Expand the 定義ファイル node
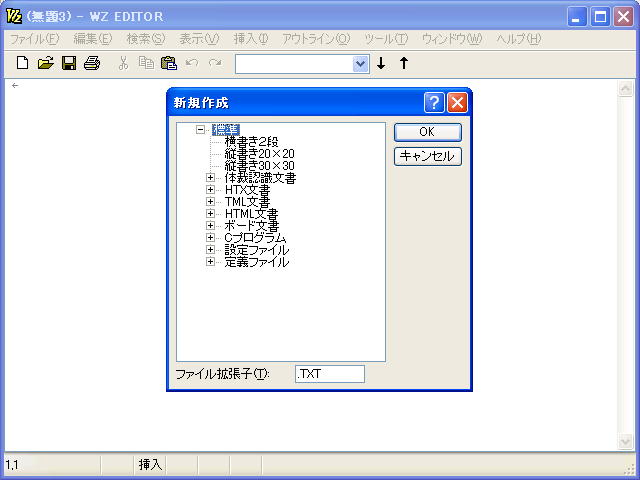The height and width of the screenshot is (480, 640). [210, 261]
